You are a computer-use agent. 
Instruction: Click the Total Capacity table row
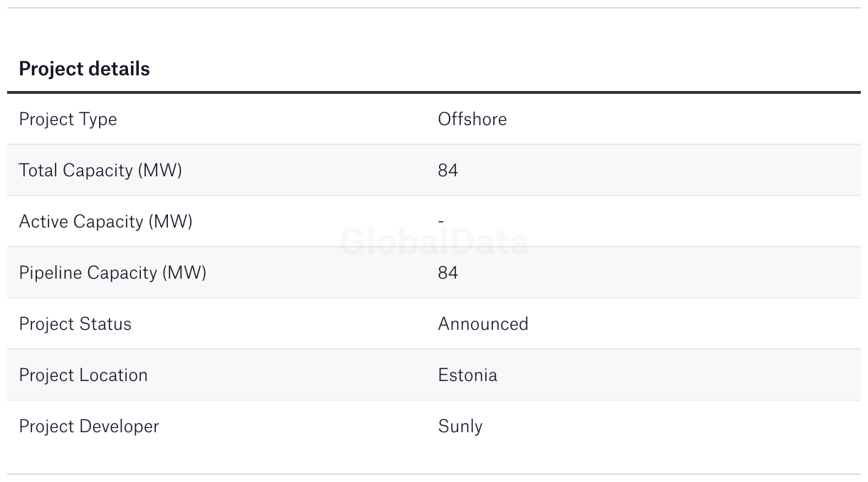point(434,170)
